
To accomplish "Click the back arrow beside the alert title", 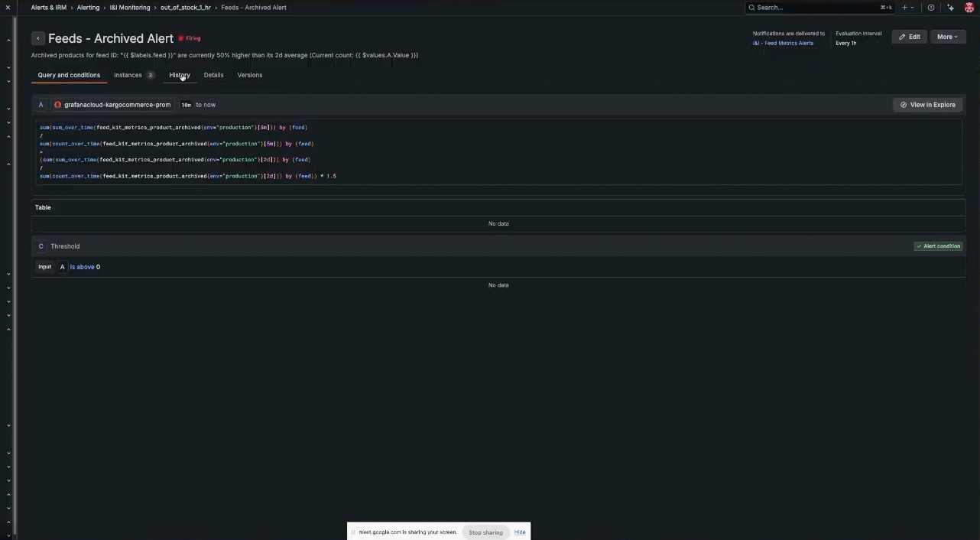I will pos(37,37).
